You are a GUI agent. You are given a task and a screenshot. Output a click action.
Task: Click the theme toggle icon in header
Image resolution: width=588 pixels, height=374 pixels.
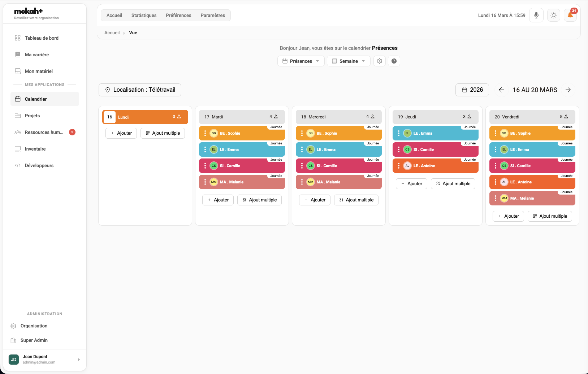553,15
